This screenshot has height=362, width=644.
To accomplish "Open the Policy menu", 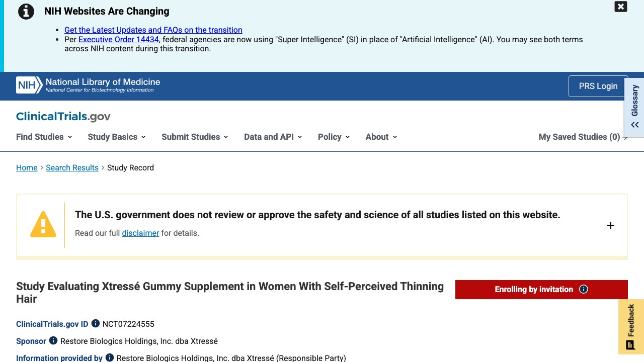I will (334, 137).
